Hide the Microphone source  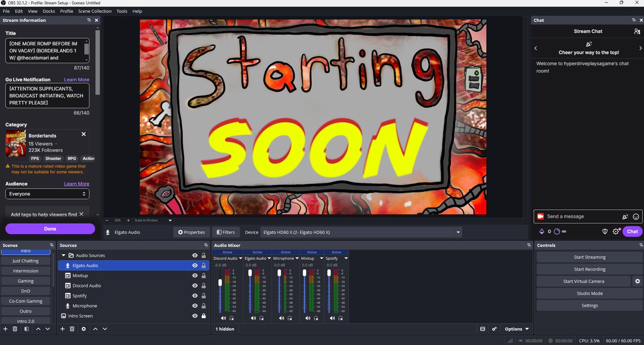pos(195,306)
